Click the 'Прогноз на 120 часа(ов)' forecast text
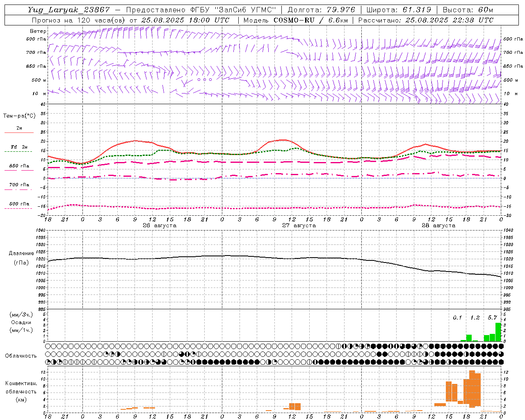Screen dimensions: 525x420 point(78,20)
